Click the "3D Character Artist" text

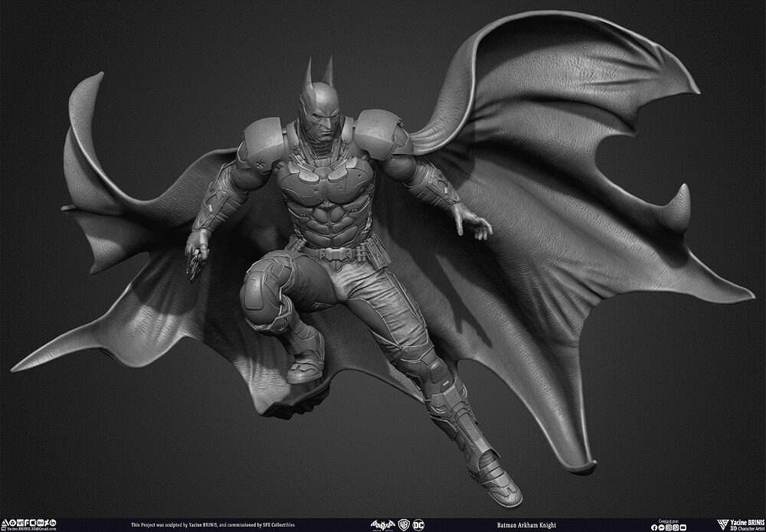[748, 529]
